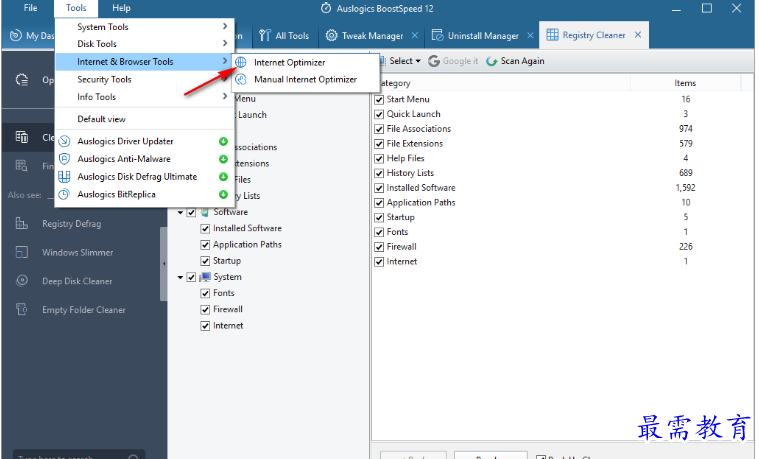Image resolution: width=759 pixels, height=459 pixels.
Task: Click the Auslogics BitReplica clock icon
Action: point(64,194)
